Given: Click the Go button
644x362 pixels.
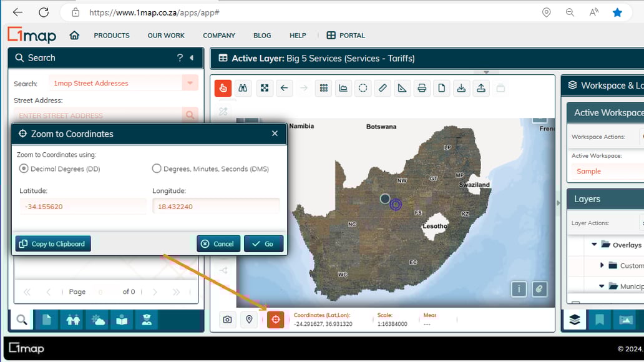Looking at the screenshot, I should pos(263,243).
